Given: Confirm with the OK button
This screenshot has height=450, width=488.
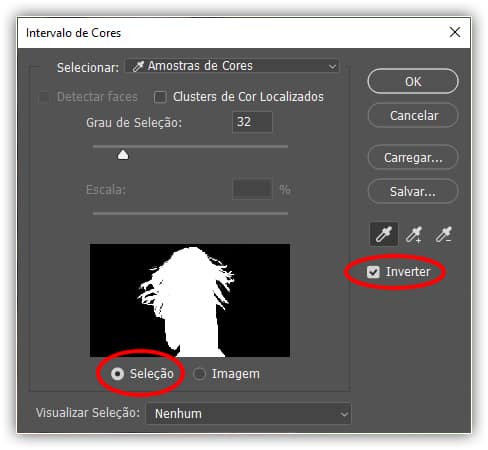Looking at the screenshot, I should (413, 81).
